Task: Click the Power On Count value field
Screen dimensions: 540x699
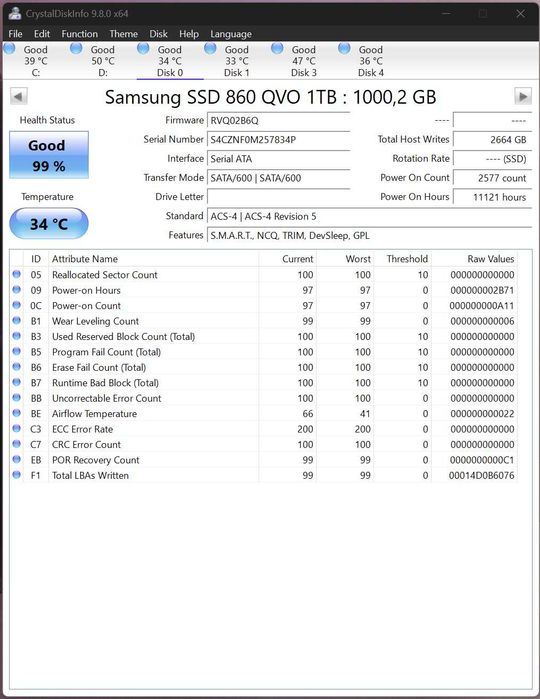Action: point(492,178)
